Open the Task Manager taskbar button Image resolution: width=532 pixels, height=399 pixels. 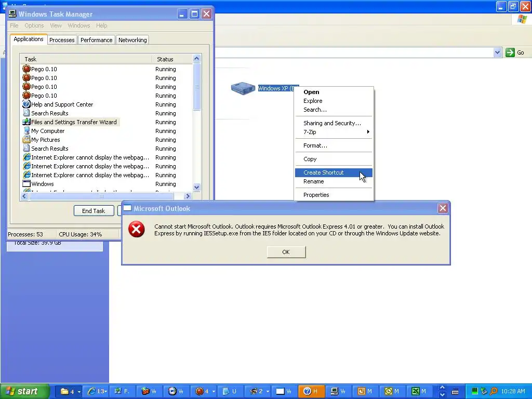pyautogui.click(x=338, y=391)
